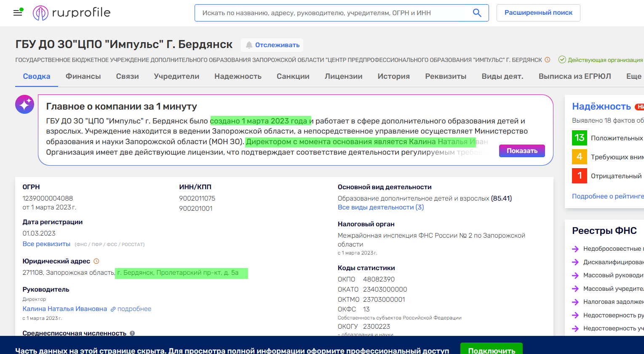Image resolution: width=644 pixels, height=354 pixels.
Task: Open the Калина Наталья Ивановна link
Action: click(x=65, y=309)
